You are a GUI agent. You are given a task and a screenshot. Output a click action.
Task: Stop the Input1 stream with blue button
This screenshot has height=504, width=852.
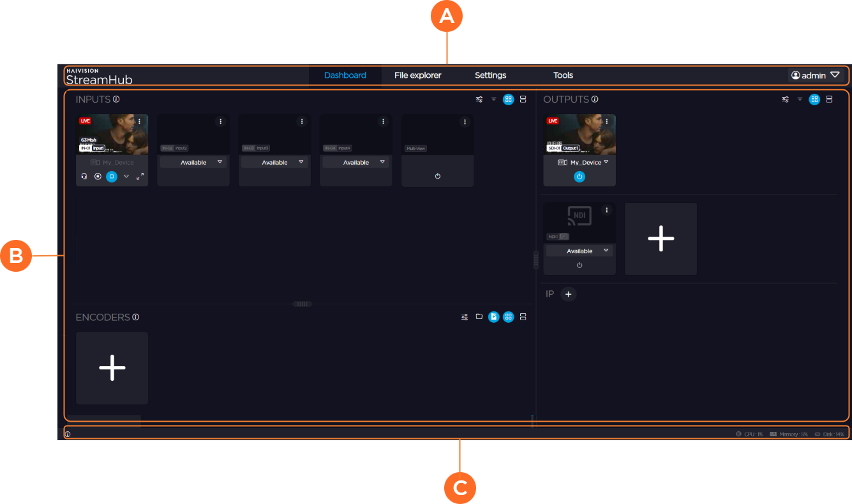[112, 176]
